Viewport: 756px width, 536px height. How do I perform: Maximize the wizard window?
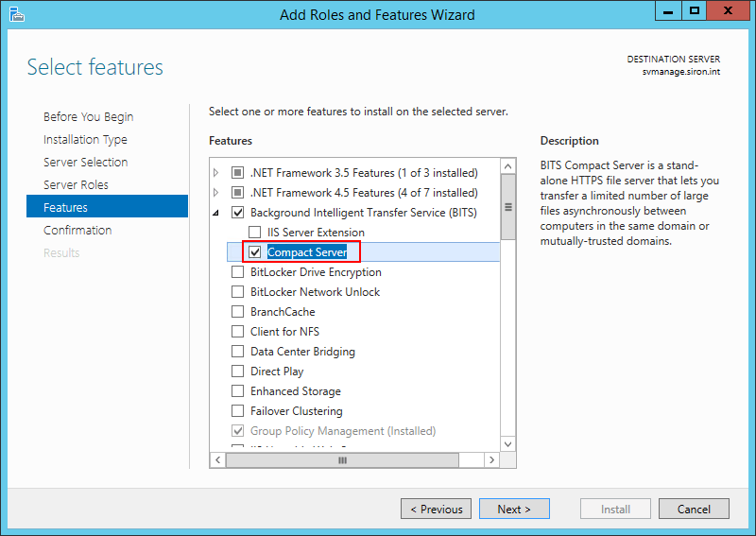pos(695,11)
